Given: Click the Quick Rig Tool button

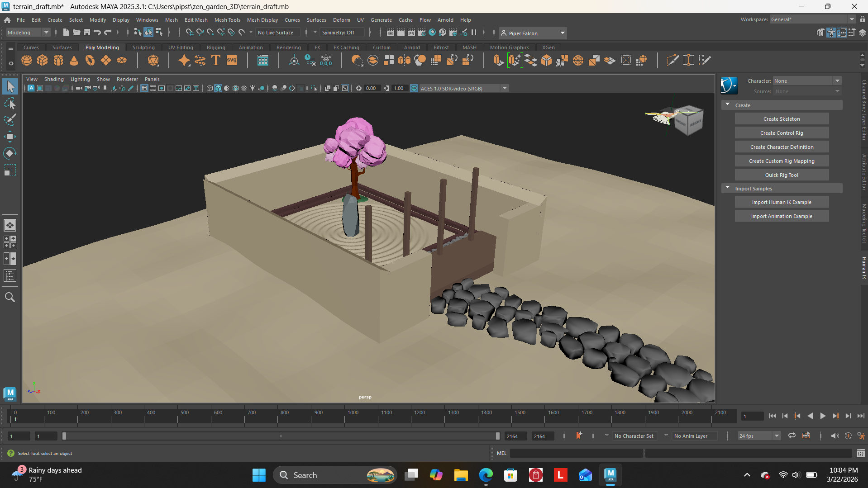Looking at the screenshot, I should [782, 175].
